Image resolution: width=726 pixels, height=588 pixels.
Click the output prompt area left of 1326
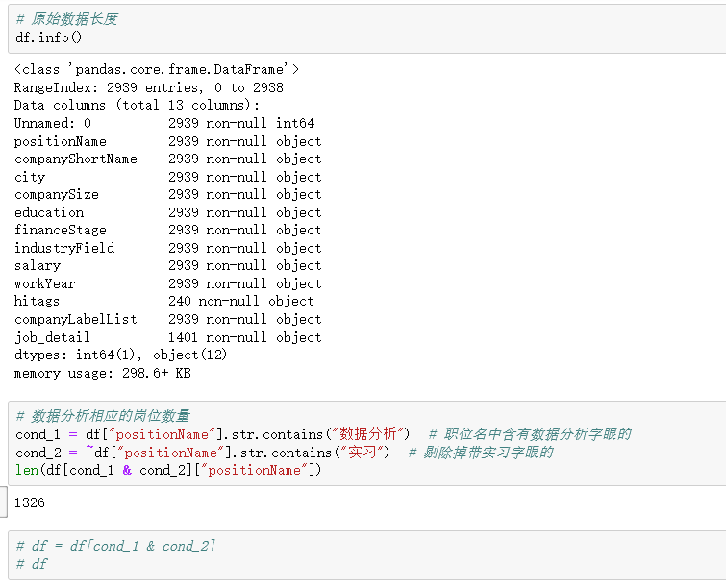pos(4,502)
